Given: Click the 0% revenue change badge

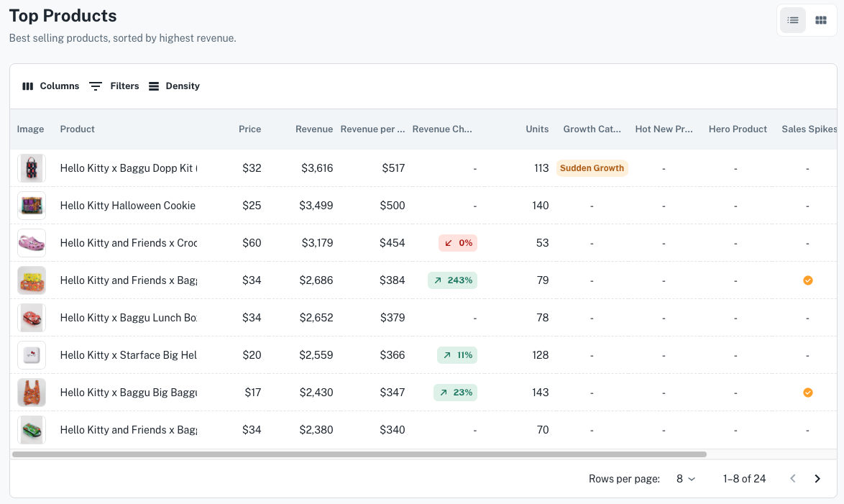Looking at the screenshot, I should (x=458, y=243).
